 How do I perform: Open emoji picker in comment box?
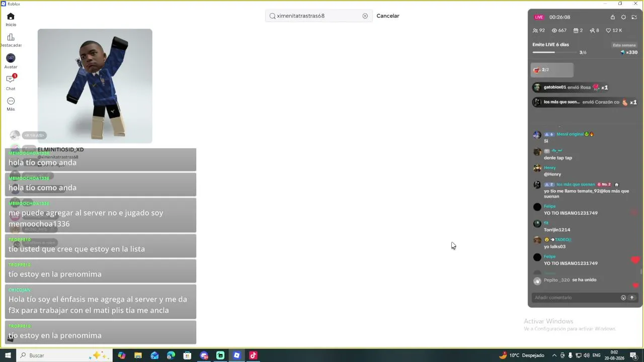pos(623,298)
